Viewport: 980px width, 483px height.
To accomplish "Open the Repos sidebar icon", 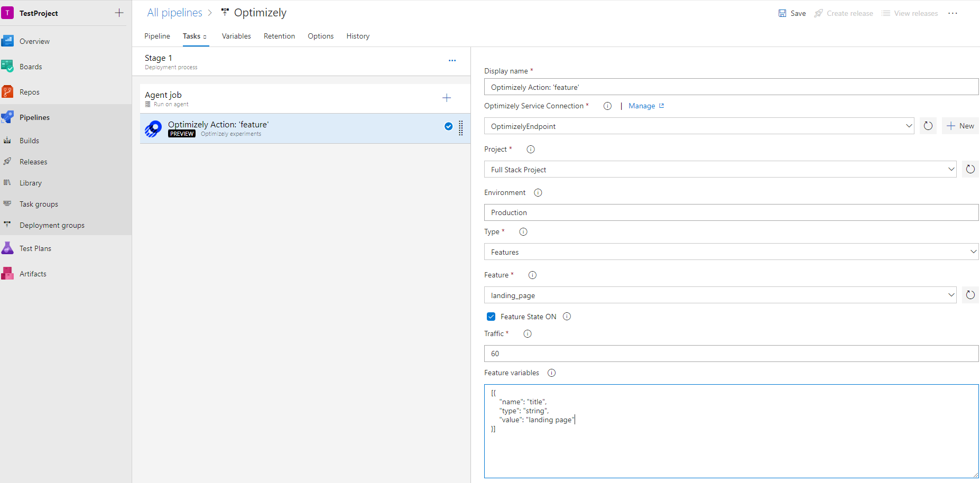I will coord(7,92).
